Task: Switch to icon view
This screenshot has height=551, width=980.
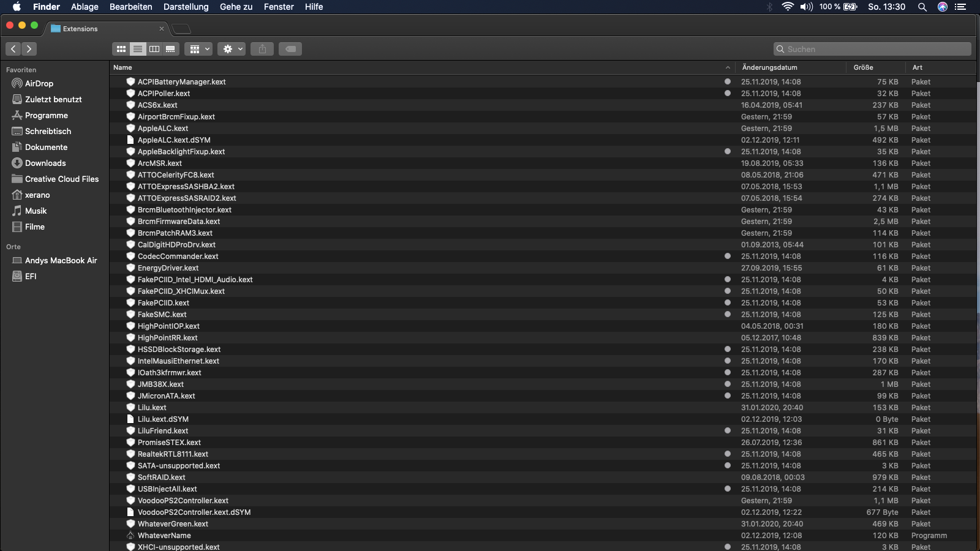Action: coord(121,49)
